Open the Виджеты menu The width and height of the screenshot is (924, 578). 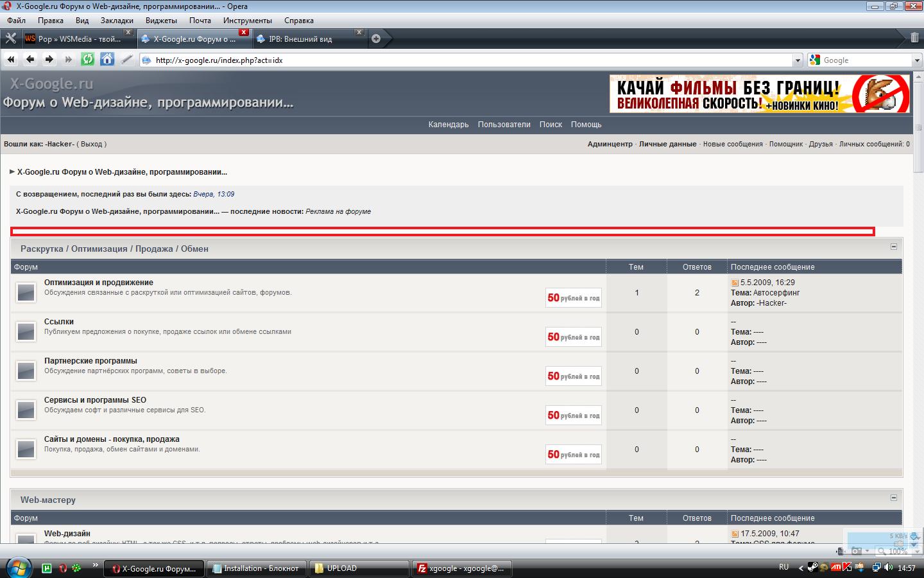(161, 21)
